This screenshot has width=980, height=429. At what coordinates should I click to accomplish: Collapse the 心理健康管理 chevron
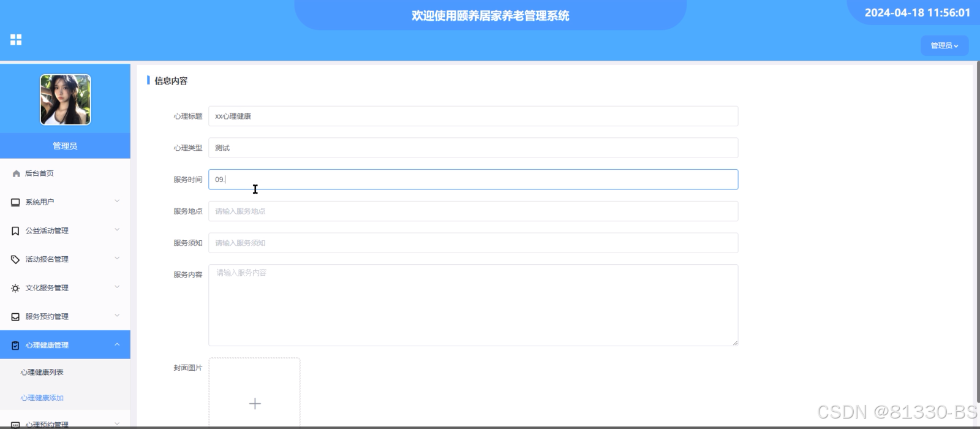click(x=117, y=344)
